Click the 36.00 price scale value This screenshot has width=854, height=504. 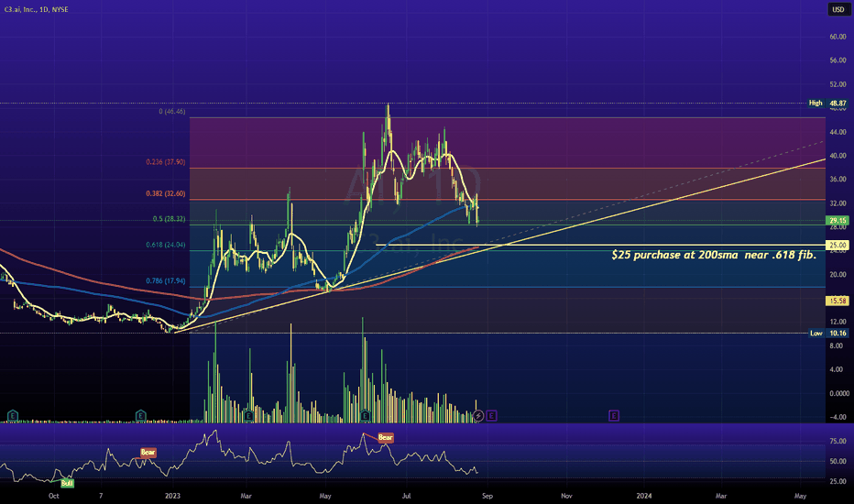pyautogui.click(x=838, y=180)
